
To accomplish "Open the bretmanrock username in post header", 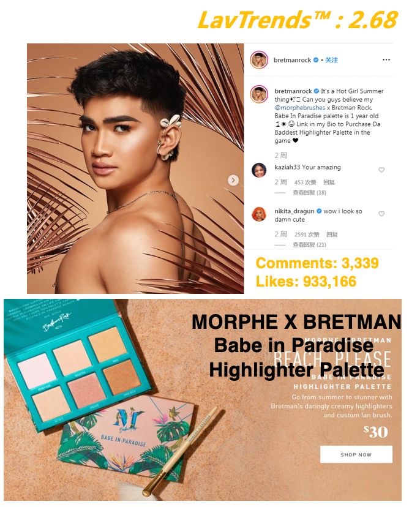I will (292, 60).
